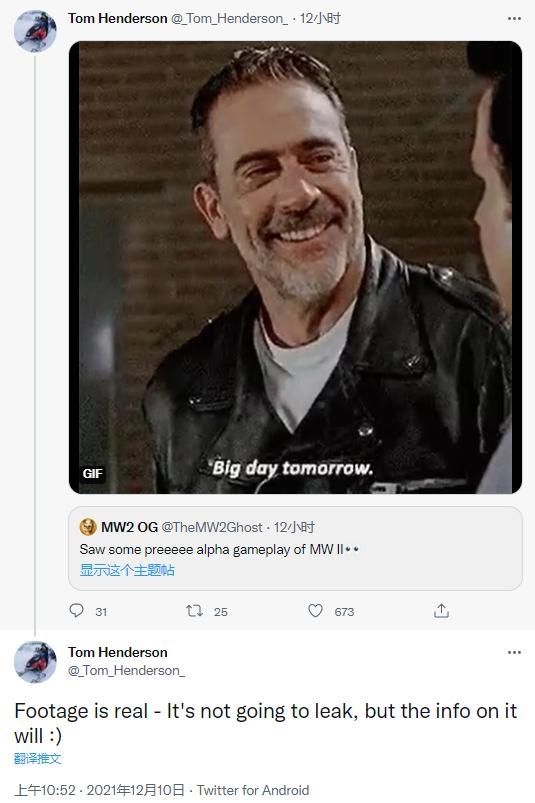Open top tweet more options ellipsis
535x803 pixels.
click(514, 18)
